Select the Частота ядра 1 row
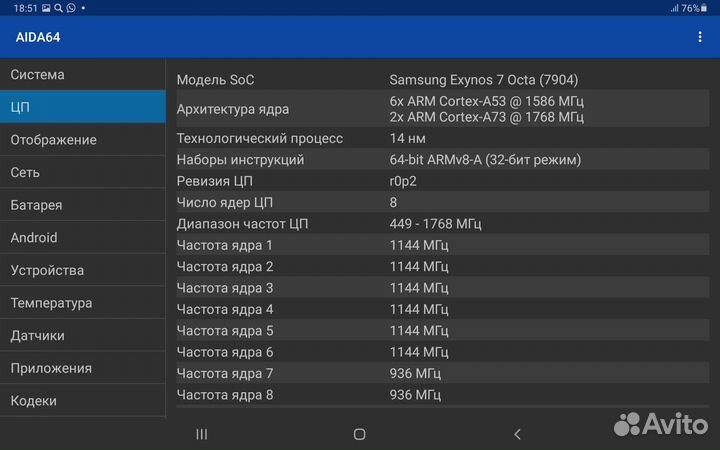This screenshot has width=720, height=450. [x=443, y=245]
